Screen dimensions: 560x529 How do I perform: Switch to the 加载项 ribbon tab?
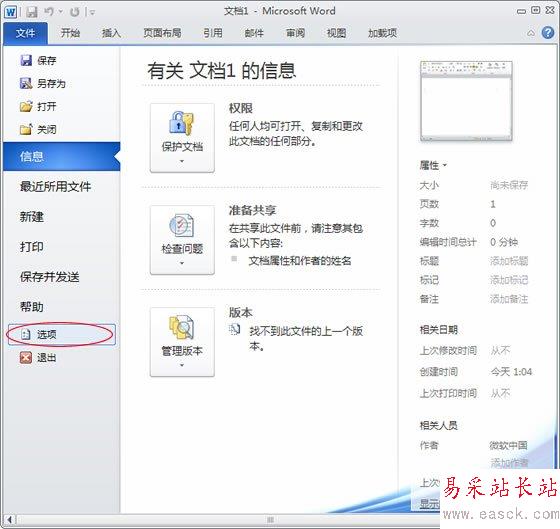click(x=382, y=33)
